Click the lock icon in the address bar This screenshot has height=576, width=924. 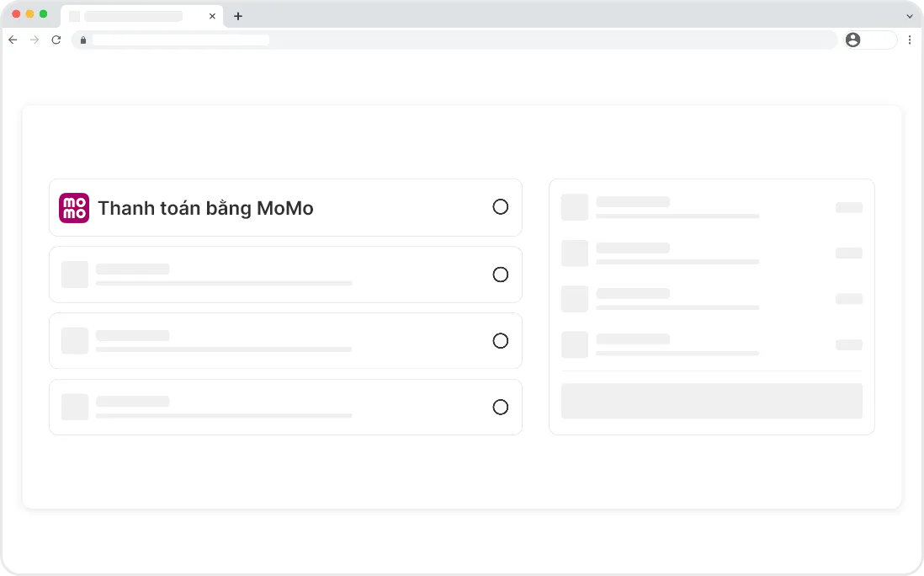point(82,40)
